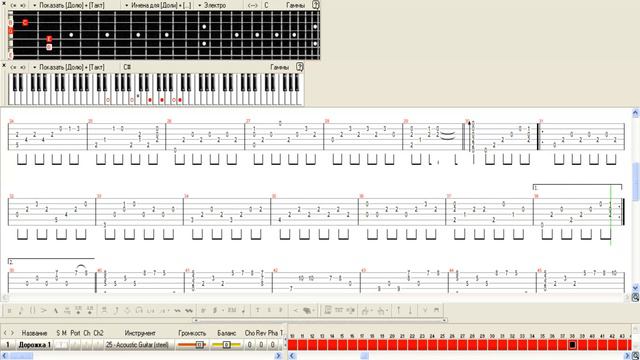Image resolution: width=640 pixels, height=360 pixels.
Task: Toggle wide vibrato effect icon
Action: 189,310
